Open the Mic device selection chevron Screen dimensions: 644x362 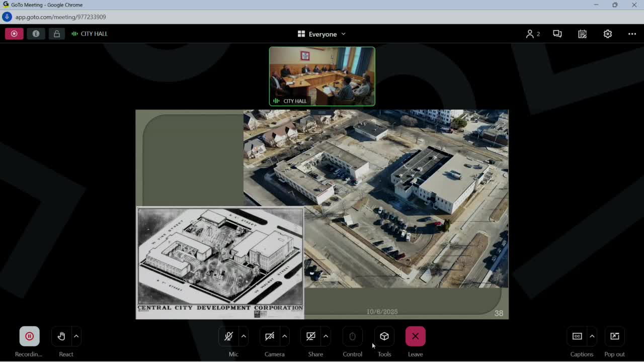(243, 336)
